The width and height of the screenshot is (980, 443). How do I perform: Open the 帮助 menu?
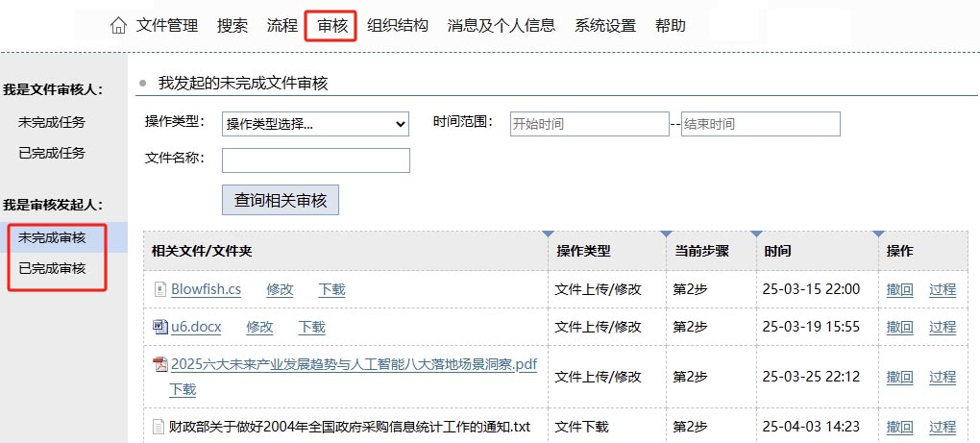(671, 26)
